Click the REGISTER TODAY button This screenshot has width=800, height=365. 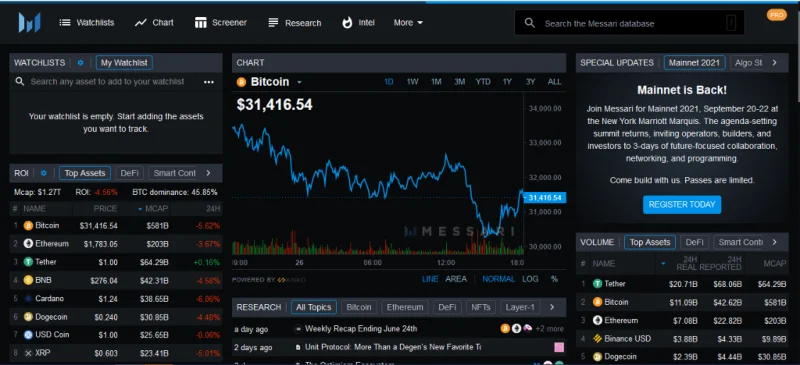tap(682, 205)
